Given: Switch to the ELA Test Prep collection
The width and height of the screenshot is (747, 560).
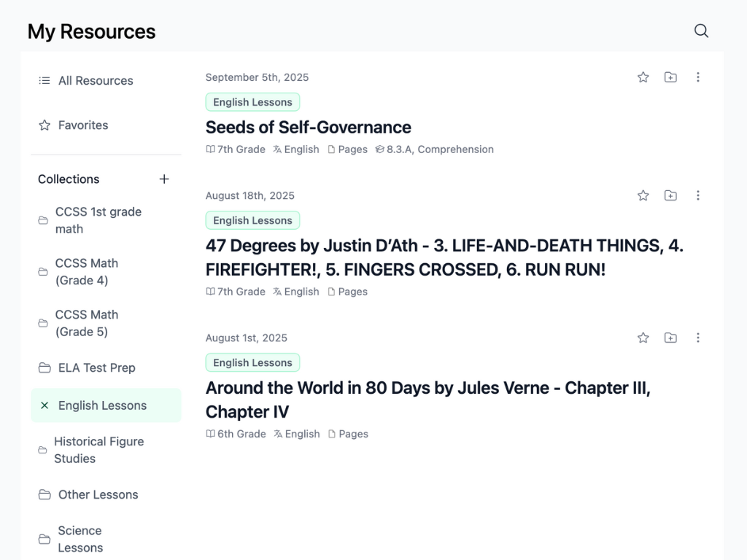Looking at the screenshot, I should (97, 368).
